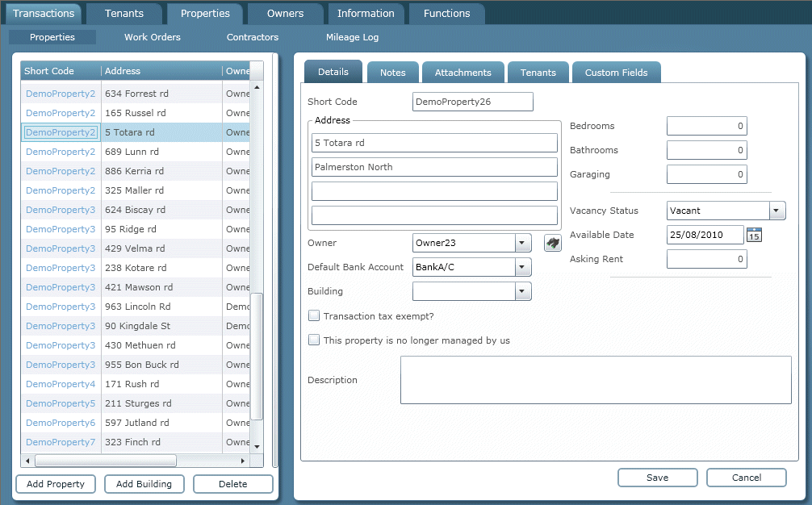Select the 689 Lunn rd row
Image resolution: width=812 pixels, height=505 pixels.
coord(136,152)
